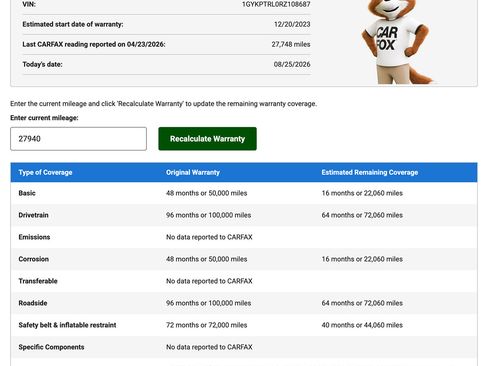
Task: Click the 'Estimated Remaining Coverage' column header
Action: [370, 172]
